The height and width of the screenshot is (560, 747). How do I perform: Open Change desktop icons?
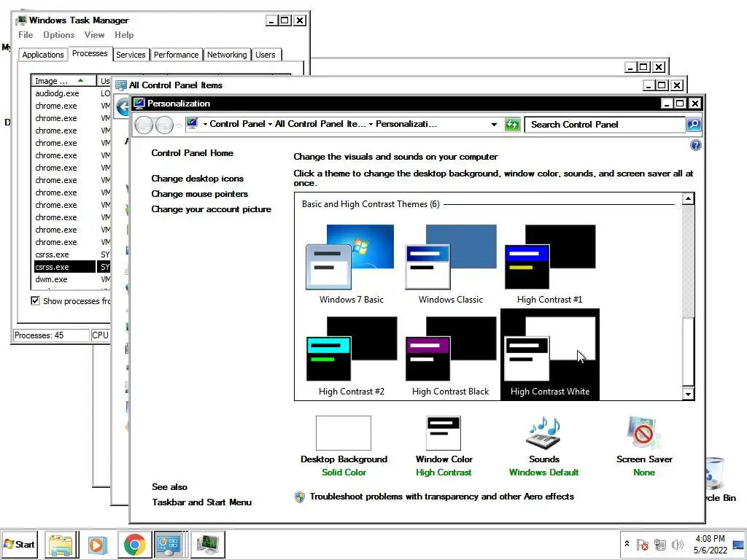pos(197,179)
